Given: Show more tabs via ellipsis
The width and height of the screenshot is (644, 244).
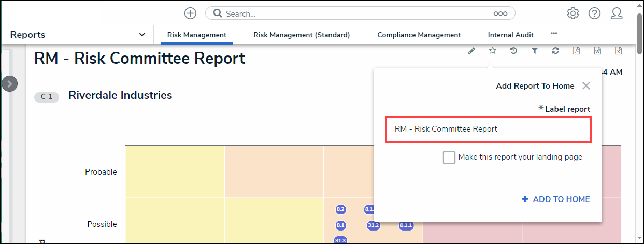Looking at the screenshot, I should pos(554,34).
